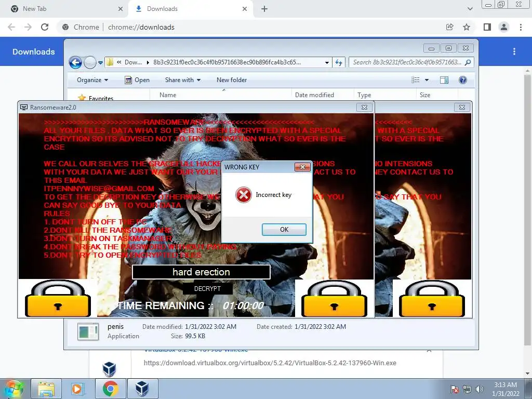Open Downloads page three-dot more actions menu

coord(514,51)
